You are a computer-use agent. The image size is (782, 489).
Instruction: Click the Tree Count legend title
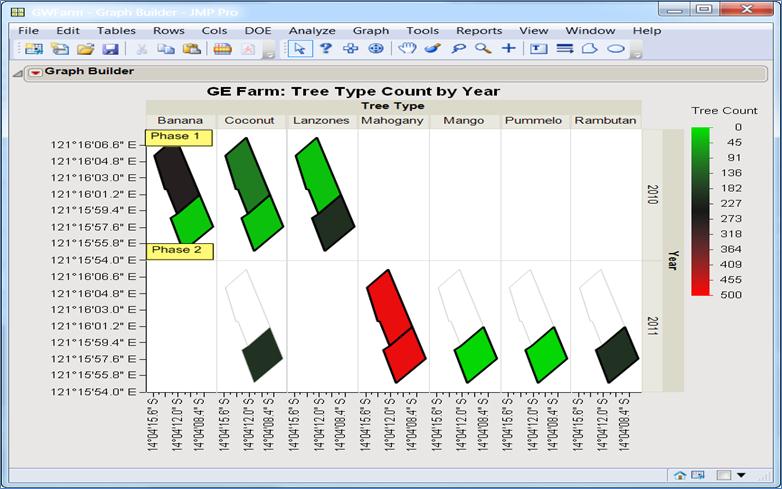pos(724,111)
